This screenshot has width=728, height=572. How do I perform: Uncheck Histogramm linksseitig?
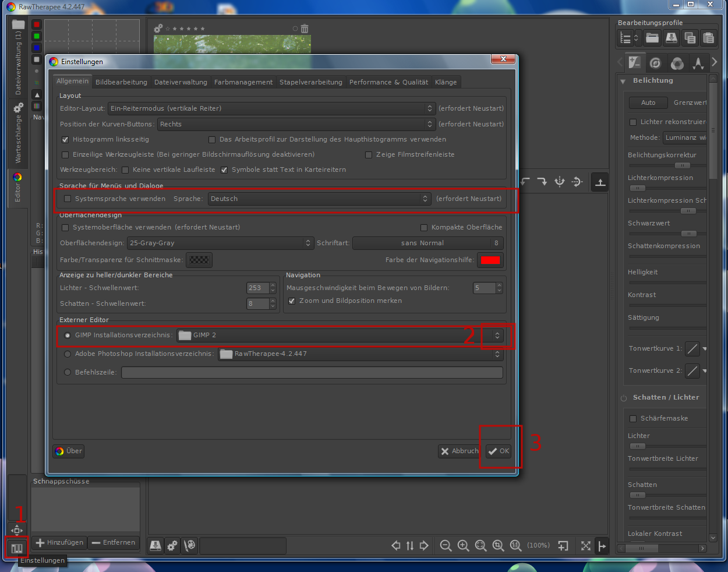click(x=65, y=140)
